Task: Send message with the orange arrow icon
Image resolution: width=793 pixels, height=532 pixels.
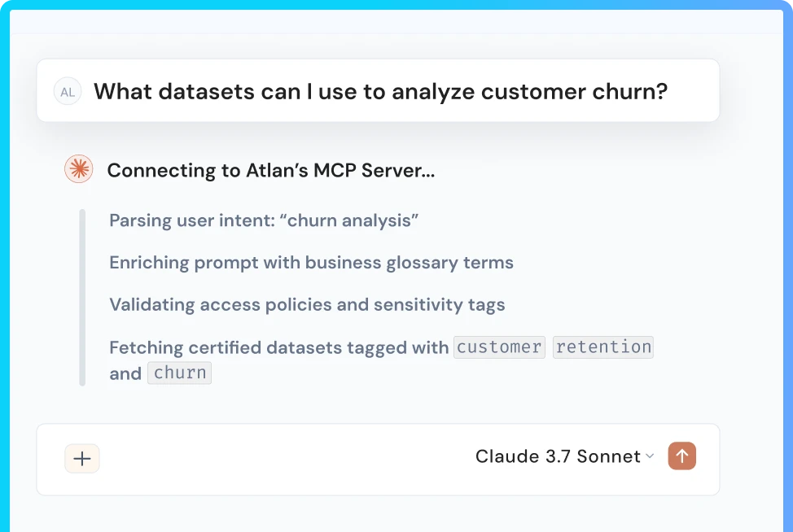Action: (682, 456)
